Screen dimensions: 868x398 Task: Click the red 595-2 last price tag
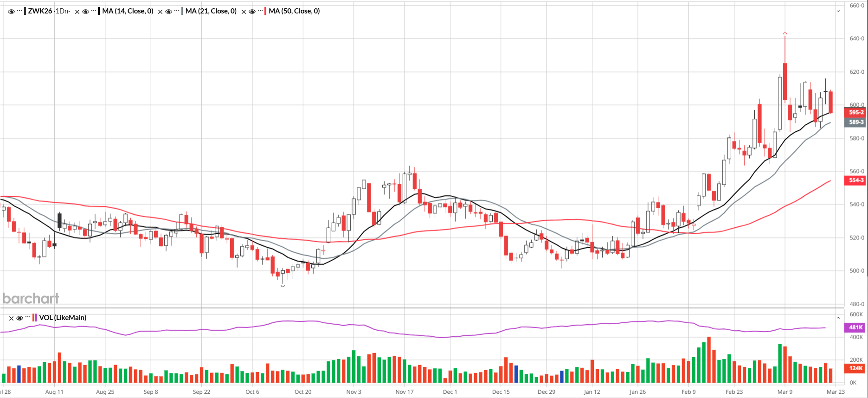click(x=855, y=112)
